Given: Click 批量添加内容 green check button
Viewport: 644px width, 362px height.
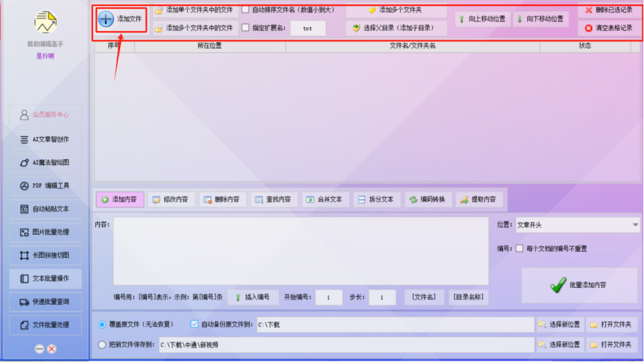Looking at the screenshot, I should pyautogui.click(x=579, y=285).
